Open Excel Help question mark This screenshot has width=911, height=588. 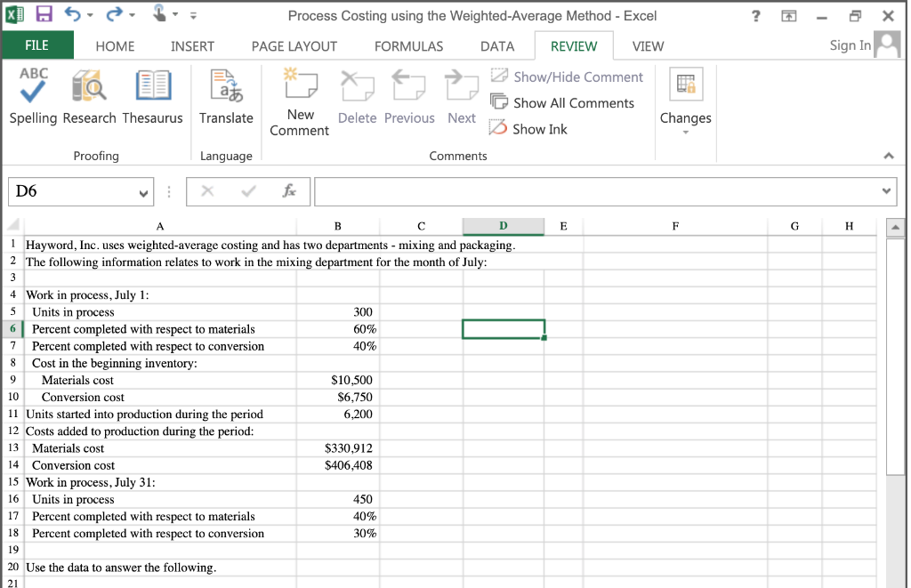click(756, 16)
